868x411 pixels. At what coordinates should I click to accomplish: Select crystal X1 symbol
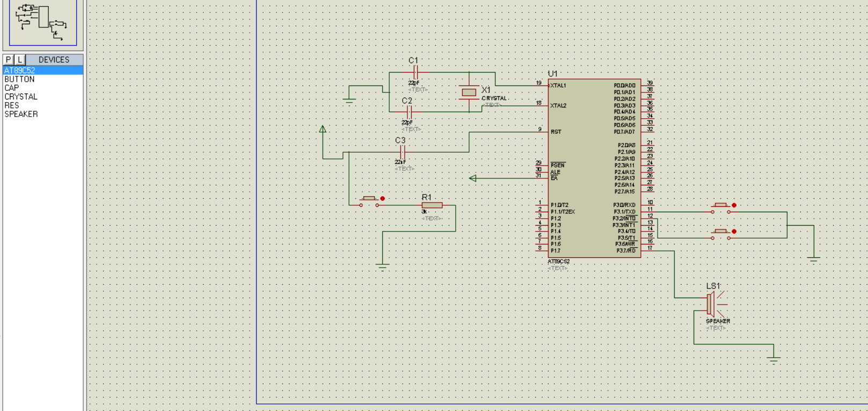tap(469, 92)
